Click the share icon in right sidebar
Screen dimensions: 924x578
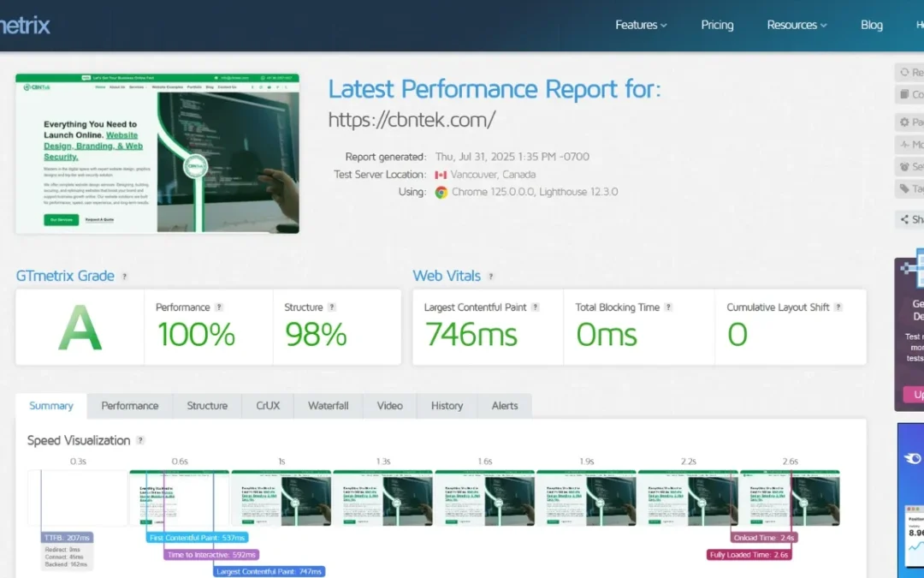(904, 220)
